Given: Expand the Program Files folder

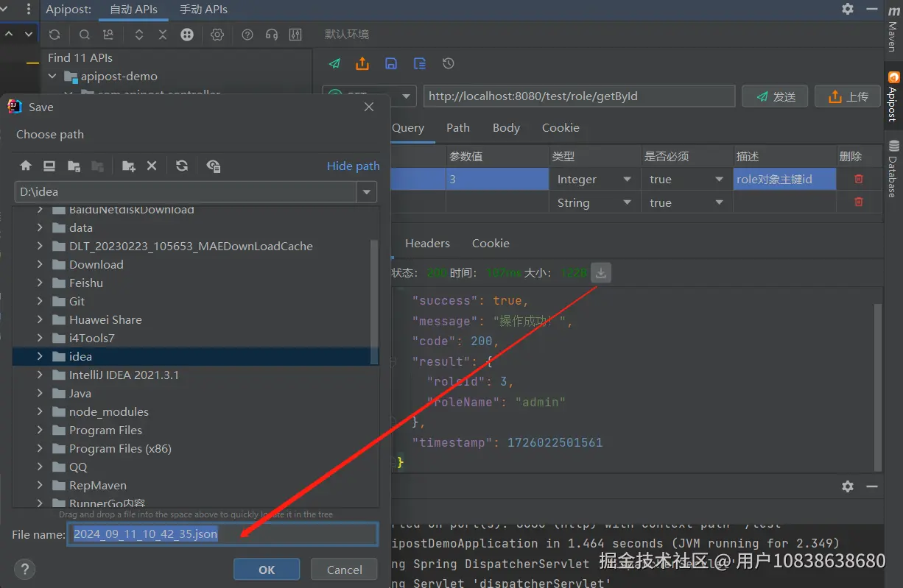Looking at the screenshot, I should pos(40,431).
